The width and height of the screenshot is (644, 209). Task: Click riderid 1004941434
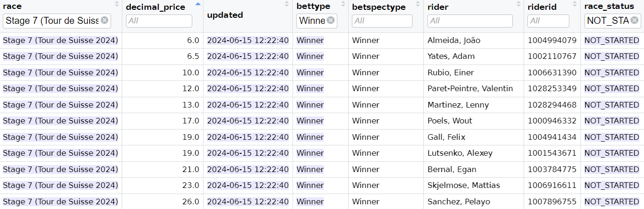coord(552,137)
